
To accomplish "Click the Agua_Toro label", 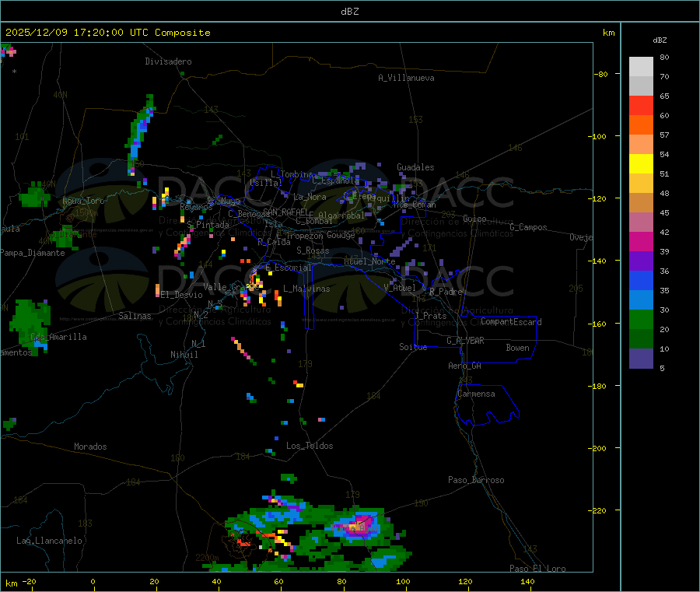I will [83, 201].
